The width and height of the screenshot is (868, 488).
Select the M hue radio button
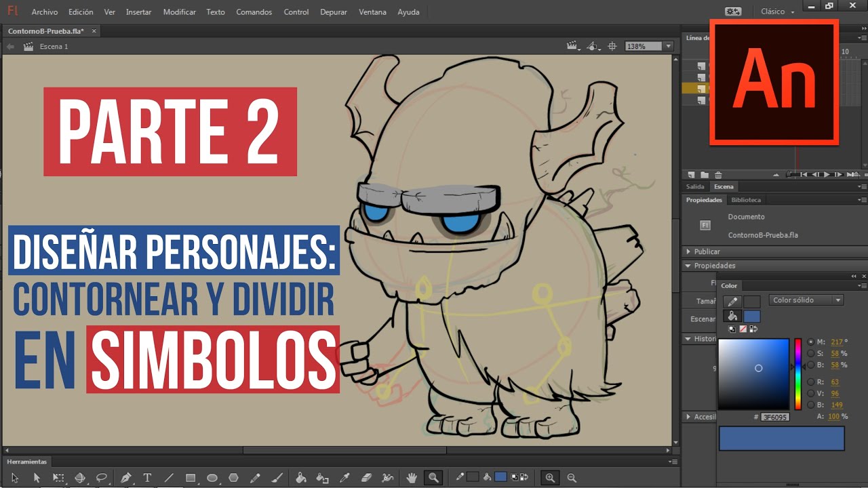coord(810,342)
